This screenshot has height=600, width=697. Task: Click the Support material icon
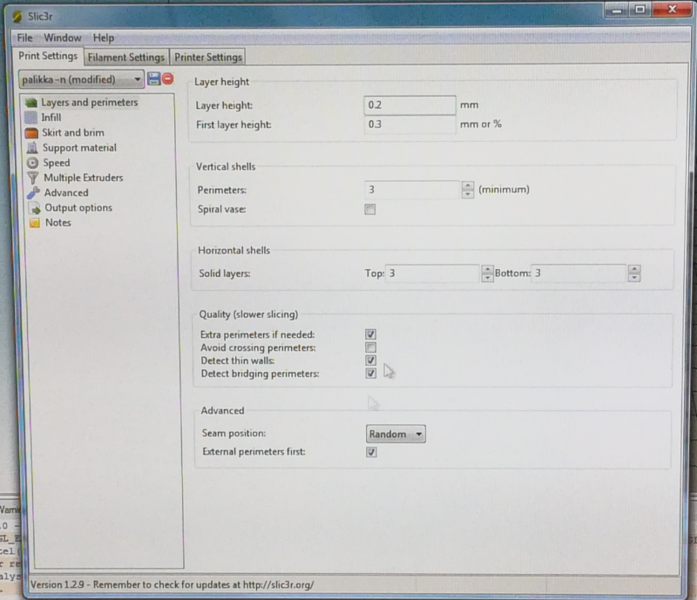click(32, 148)
